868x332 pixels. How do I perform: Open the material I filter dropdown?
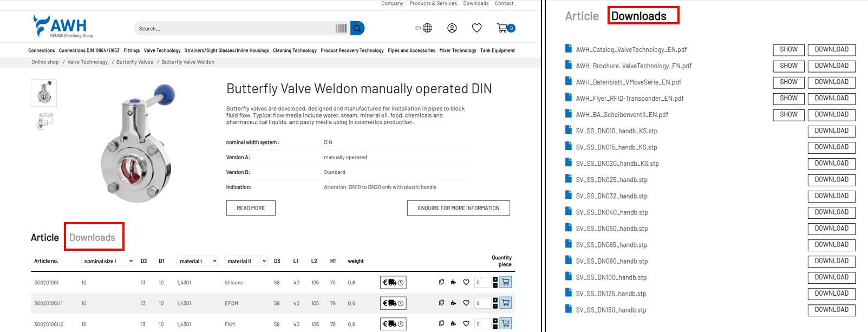197,261
